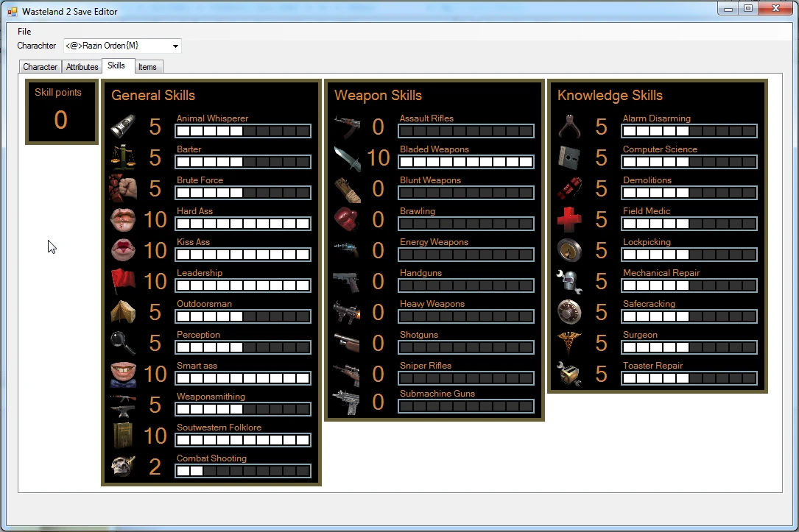Click the Perception magnifying glass icon

[x=123, y=343]
